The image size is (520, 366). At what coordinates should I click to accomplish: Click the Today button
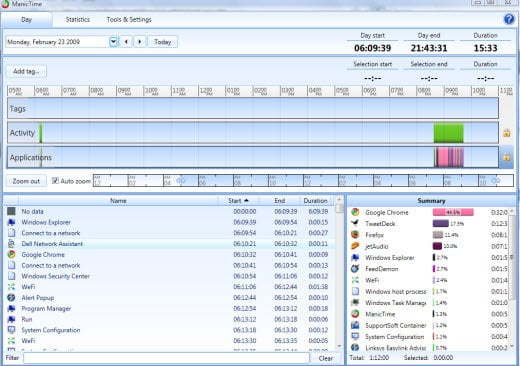[163, 42]
